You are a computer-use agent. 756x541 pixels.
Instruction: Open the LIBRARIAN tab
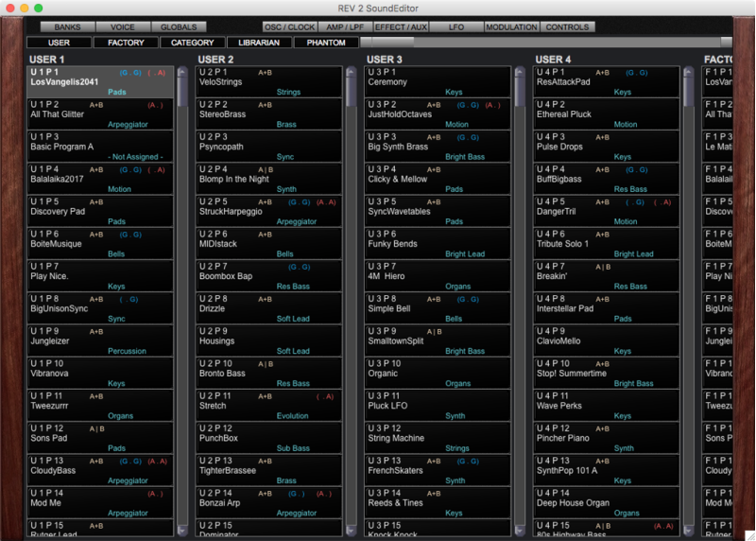click(x=259, y=43)
